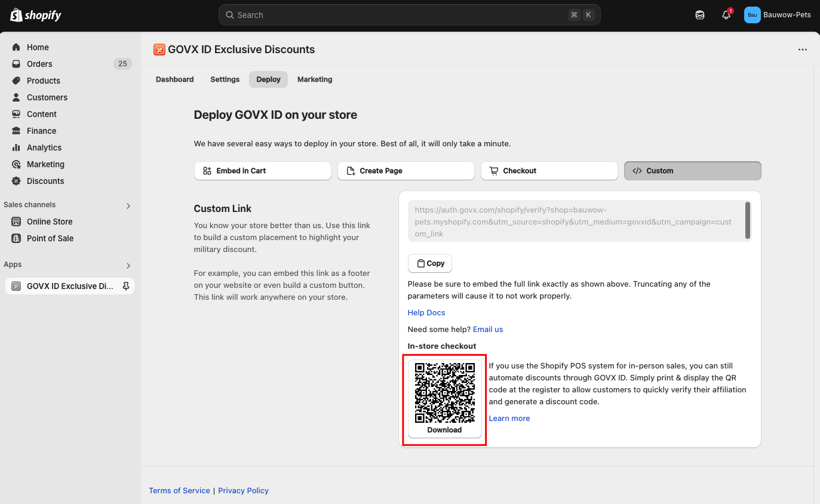Expand Apps section chevron
This screenshot has width=820, height=504.
pyautogui.click(x=128, y=266)
